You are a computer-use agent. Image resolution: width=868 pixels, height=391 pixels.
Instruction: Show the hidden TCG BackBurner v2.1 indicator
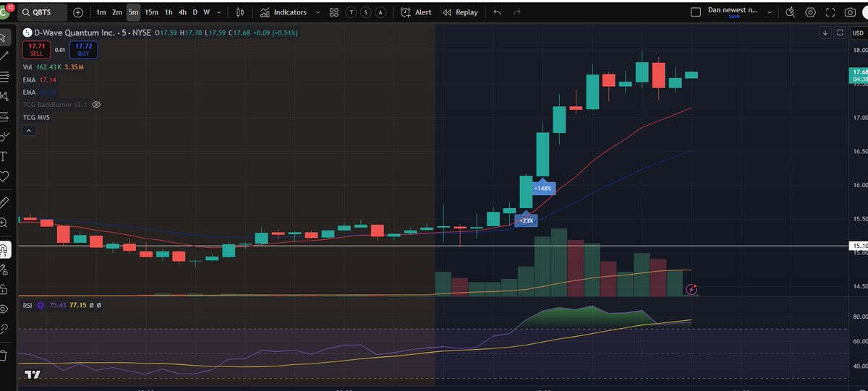(x=96, y=105)
